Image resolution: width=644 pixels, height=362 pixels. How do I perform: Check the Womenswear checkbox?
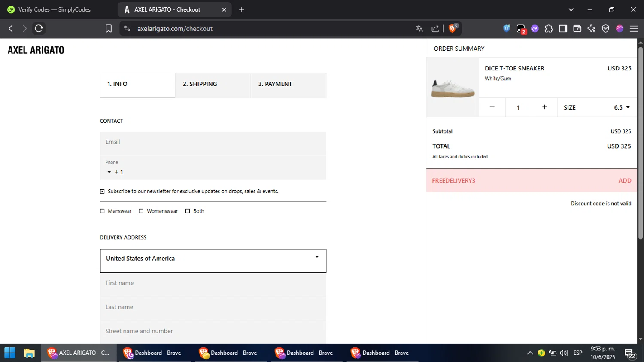[141, 211]
